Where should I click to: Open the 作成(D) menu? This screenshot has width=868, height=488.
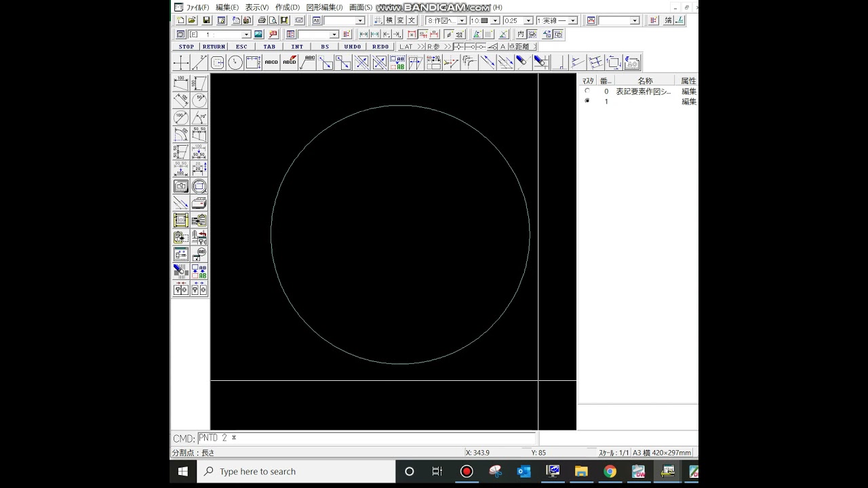[287, 7]
